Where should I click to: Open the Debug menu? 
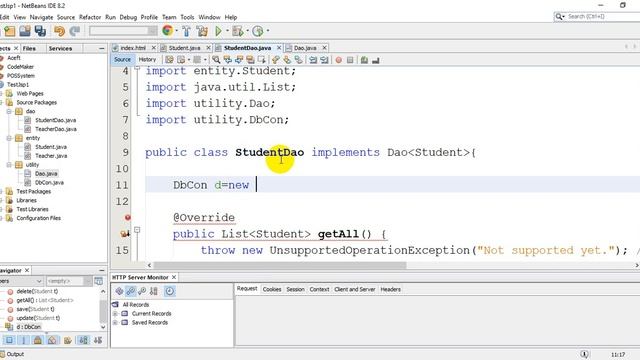point(128,17)
